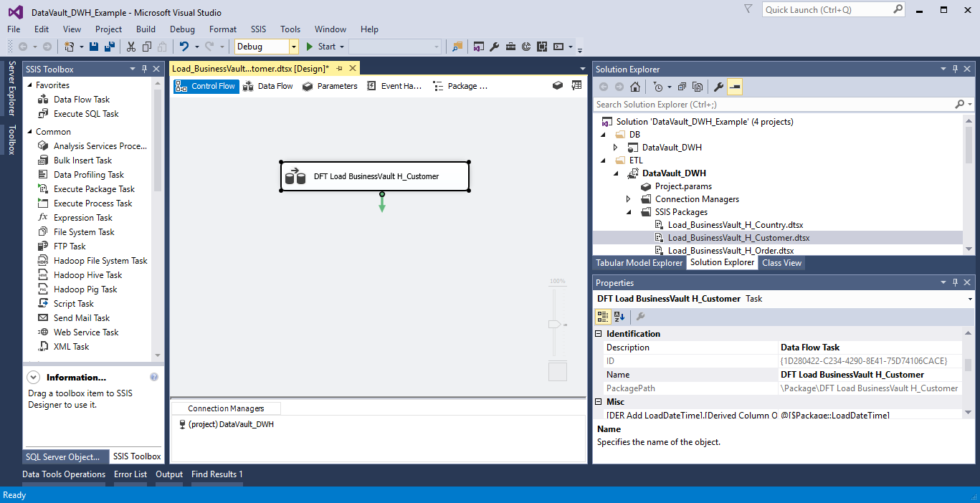Click the Show All Files icon
This screenshot has height=503, width=980.
pos(697,87)
